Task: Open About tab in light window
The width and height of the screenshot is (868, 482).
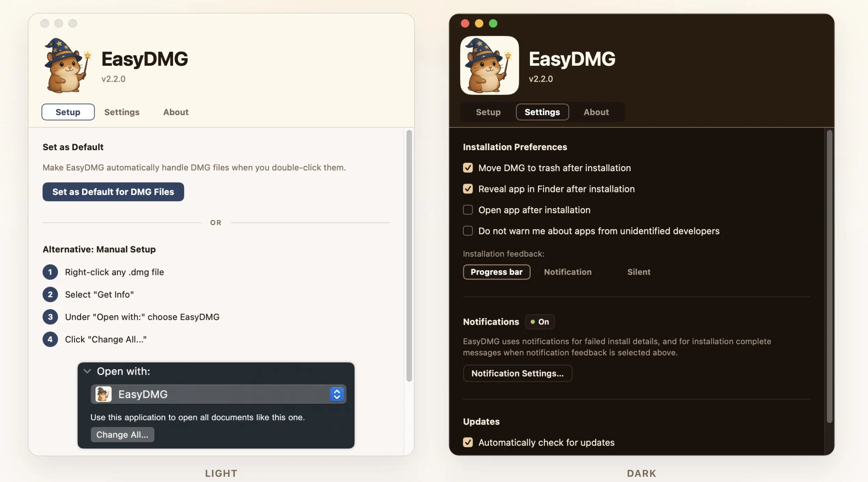Action: [x=176, y=112]
